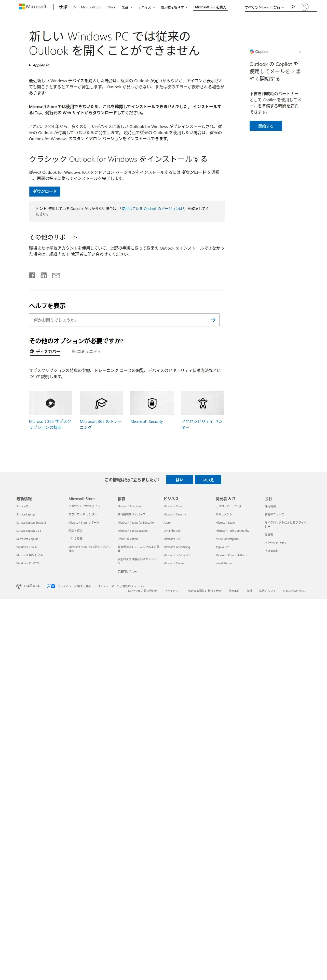This screenshot has height=980, width=327.
Task: Close the Copilot promo panel
Action: coord(300,52)
